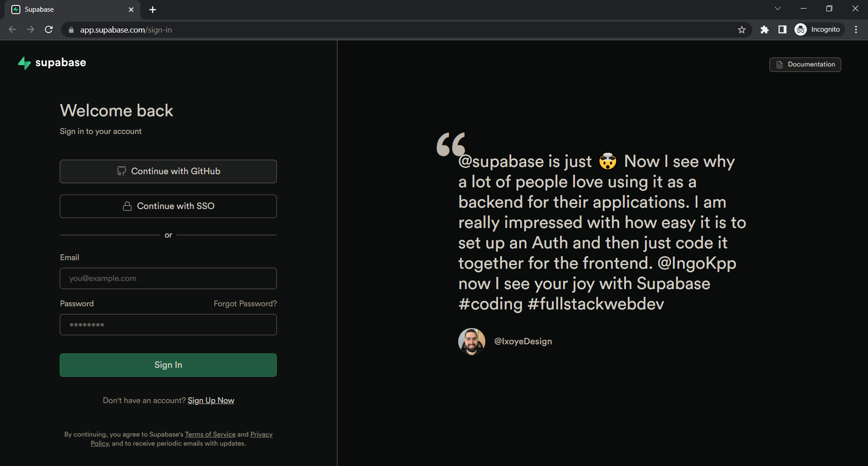Image resolution: width=868 pixels, height=466 pixels.
Task: Click the Supabase logo
Action: 52,63
